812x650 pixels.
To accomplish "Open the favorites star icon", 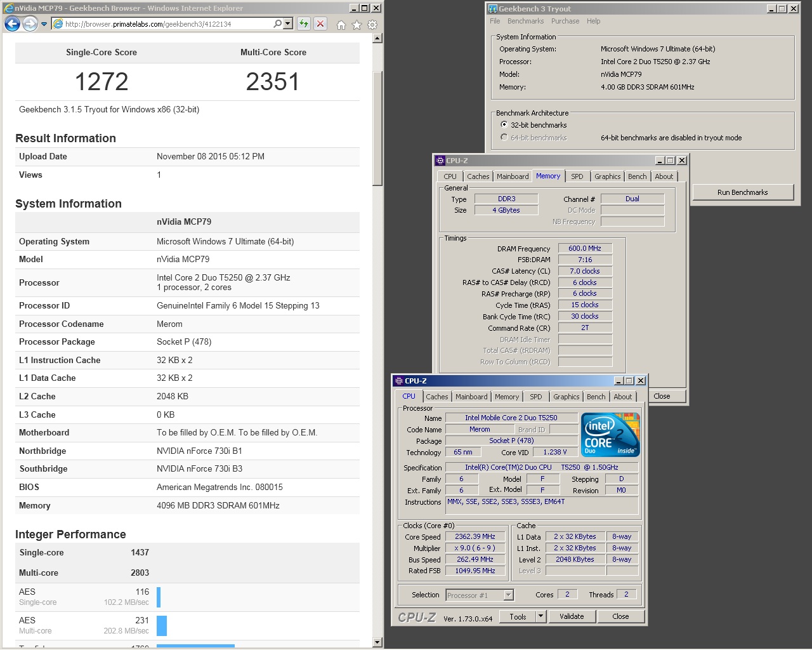I will tap(357, 25).
